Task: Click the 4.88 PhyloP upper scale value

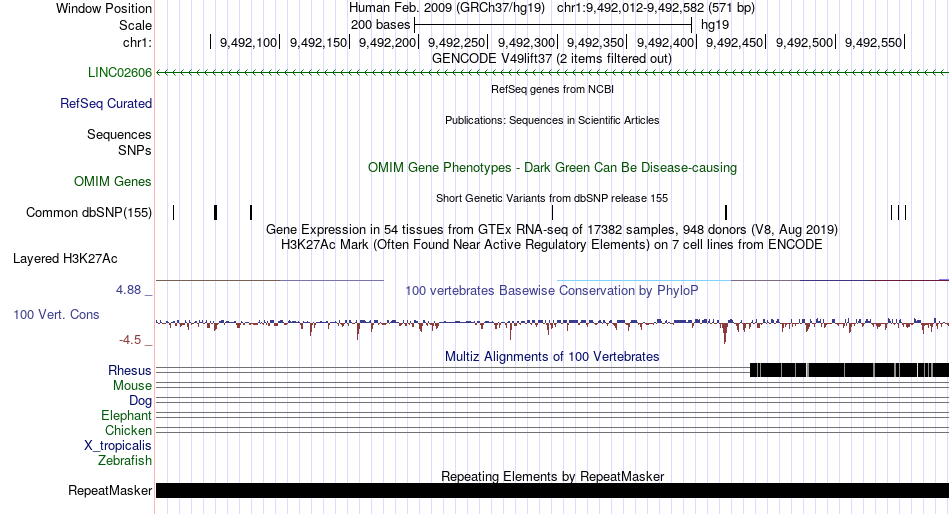Action: pyautogui.click(x=128, y=290)
